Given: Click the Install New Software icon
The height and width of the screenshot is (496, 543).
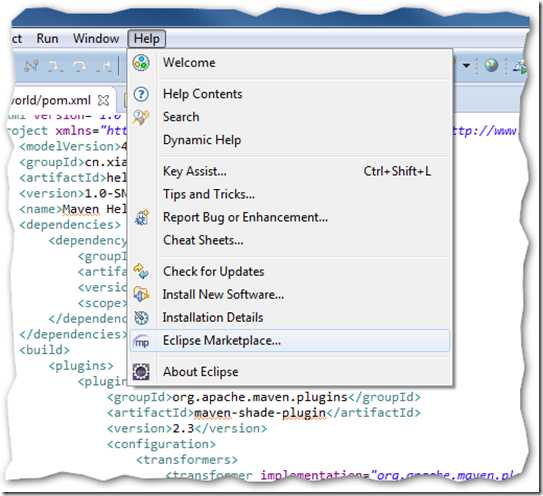Looking at the screenshot, I should coord(141,294).
